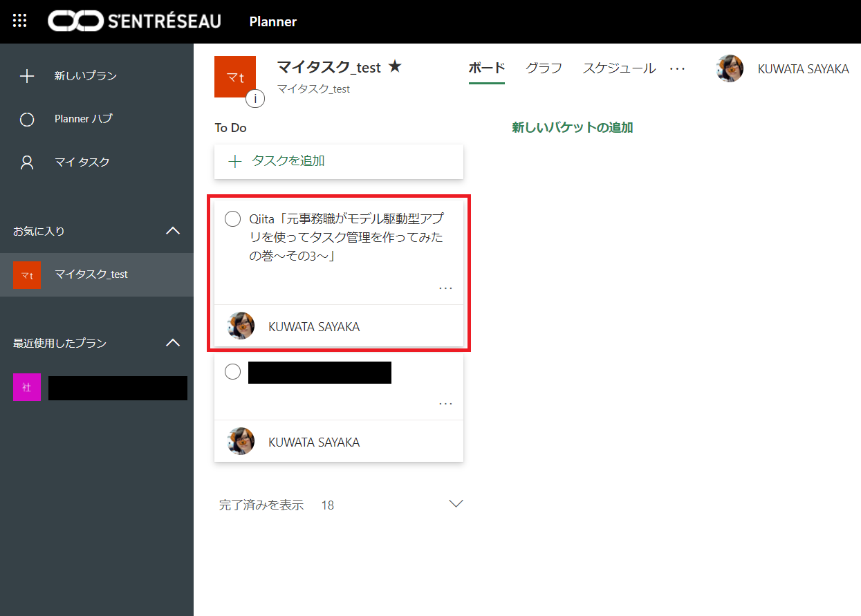Viewport: 861px width, 616px height.
Task: Collapse the お気に入り section
Action: [x=173, y=230]
